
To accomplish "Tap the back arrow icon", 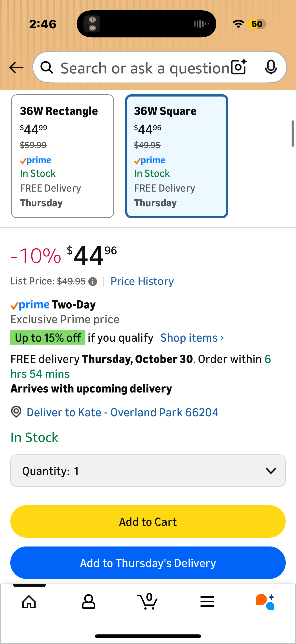I will point(16,68).
